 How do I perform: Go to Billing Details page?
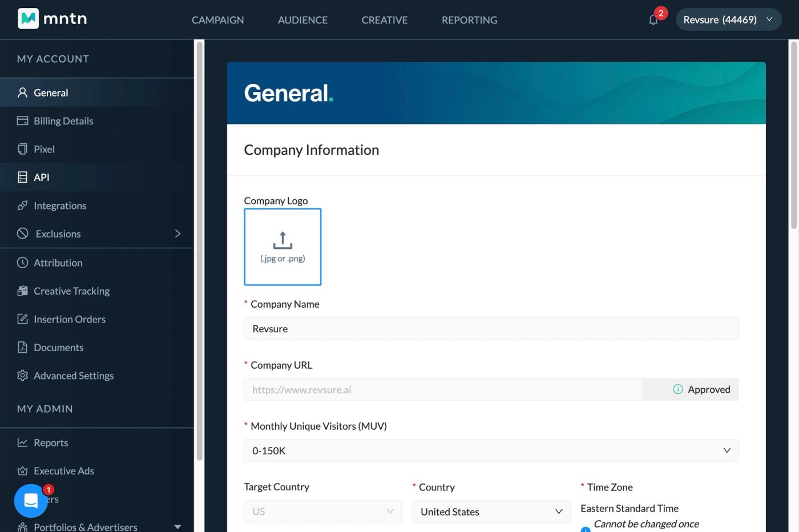click(97, 120)
